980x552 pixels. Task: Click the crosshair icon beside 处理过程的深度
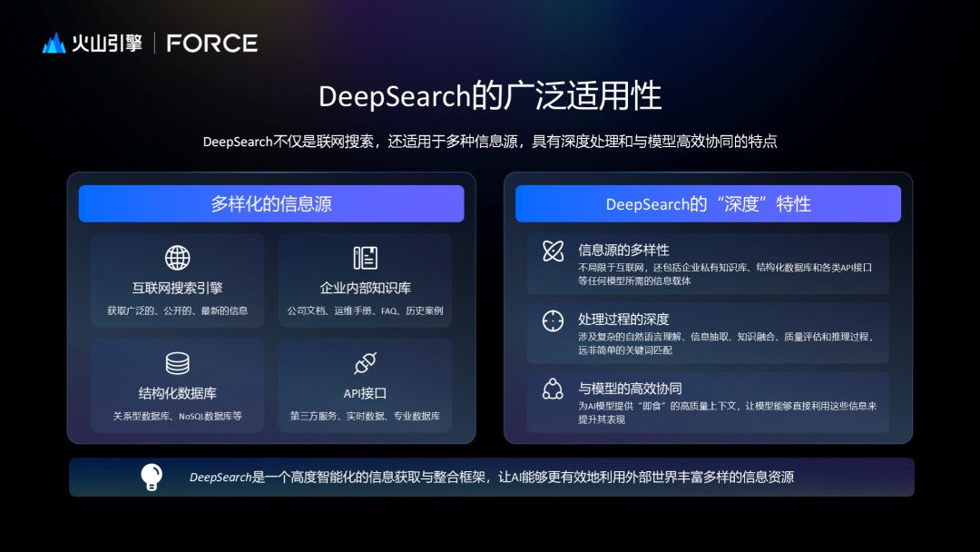pyautogui.click(x=554, y=320)
